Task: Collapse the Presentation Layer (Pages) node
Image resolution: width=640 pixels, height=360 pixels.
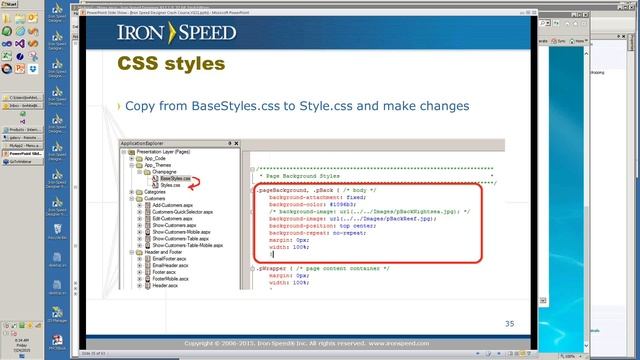Action: (x=124, y=152)
